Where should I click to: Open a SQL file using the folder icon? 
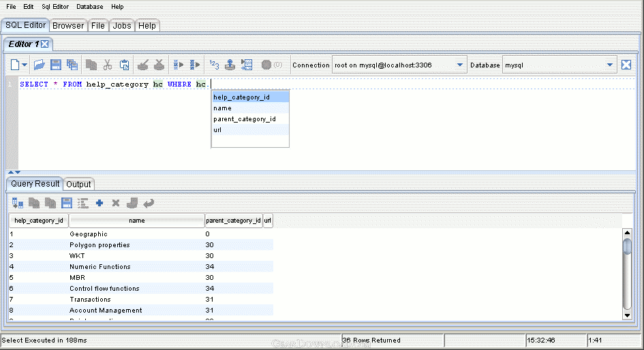39,65
